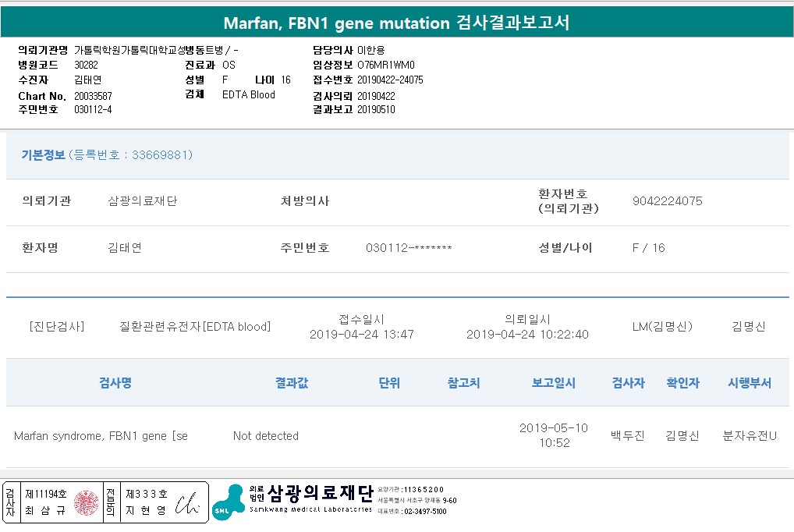
Task: Click the "Not detected" result value
Action: click(x=265, y=436)
